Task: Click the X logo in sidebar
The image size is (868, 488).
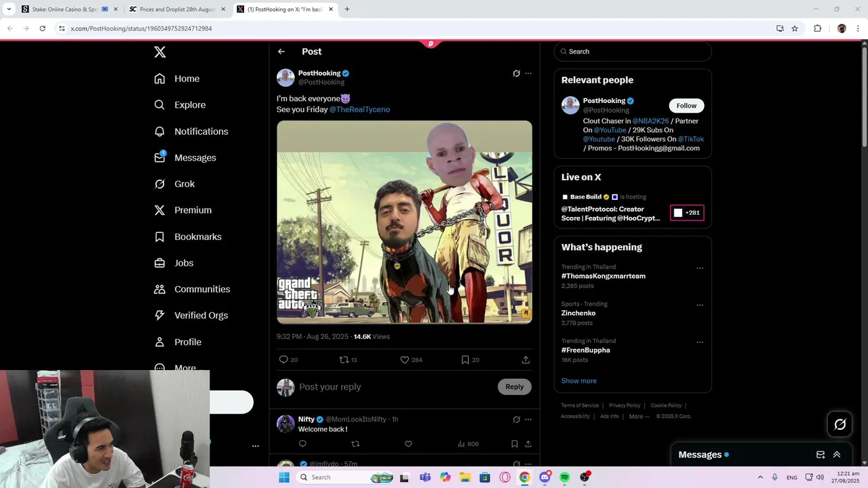Action: (x=159, y=52)
